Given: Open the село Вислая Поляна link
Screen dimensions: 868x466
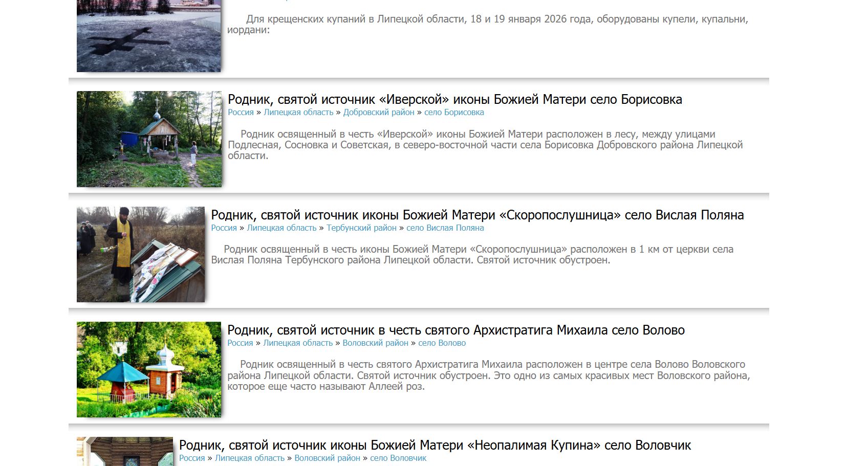Looking at the screenshot, I should (x=444, y=228).
